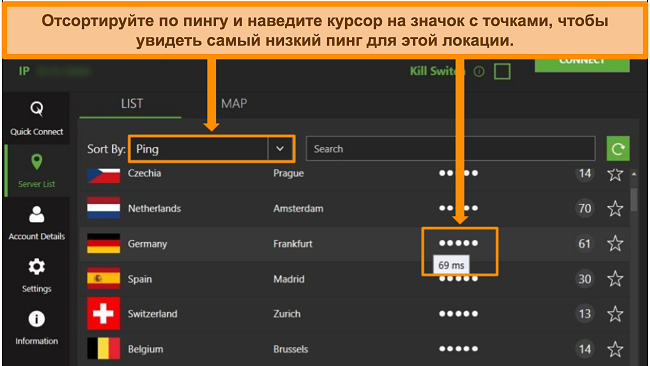The width and height of the screenshot is (650, 366).
Task: Click the Netherlands Amsterdam ping dots
Action: coord(458,208)
